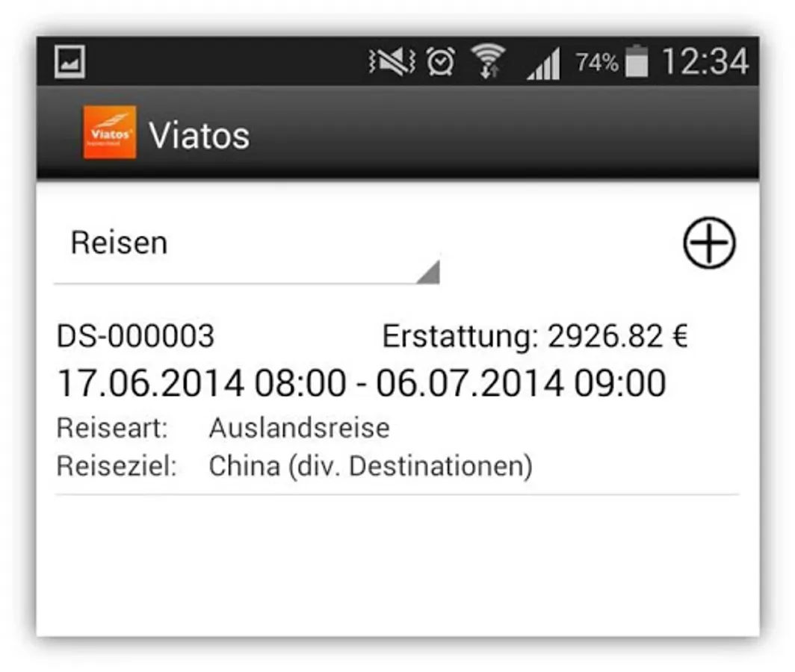Tap the Viatos title in action bar
795x672 pixels.
[x=199, y=136]
